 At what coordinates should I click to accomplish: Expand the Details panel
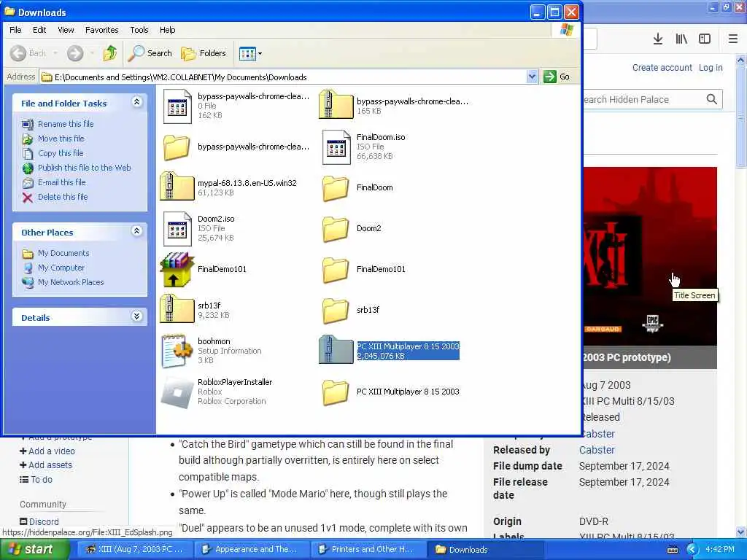(x=136, y=316)
